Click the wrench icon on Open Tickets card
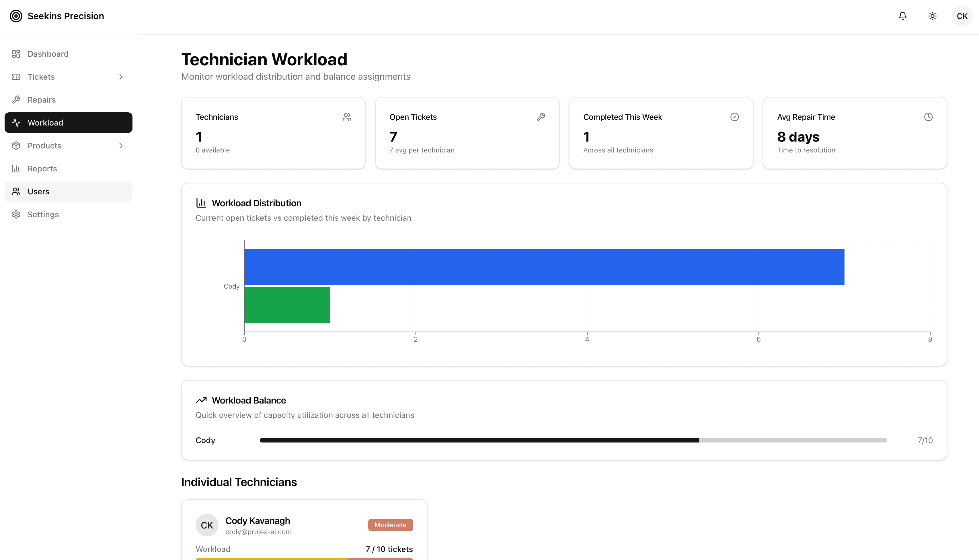This screenshot has width=979, height=560. point(541,117)
